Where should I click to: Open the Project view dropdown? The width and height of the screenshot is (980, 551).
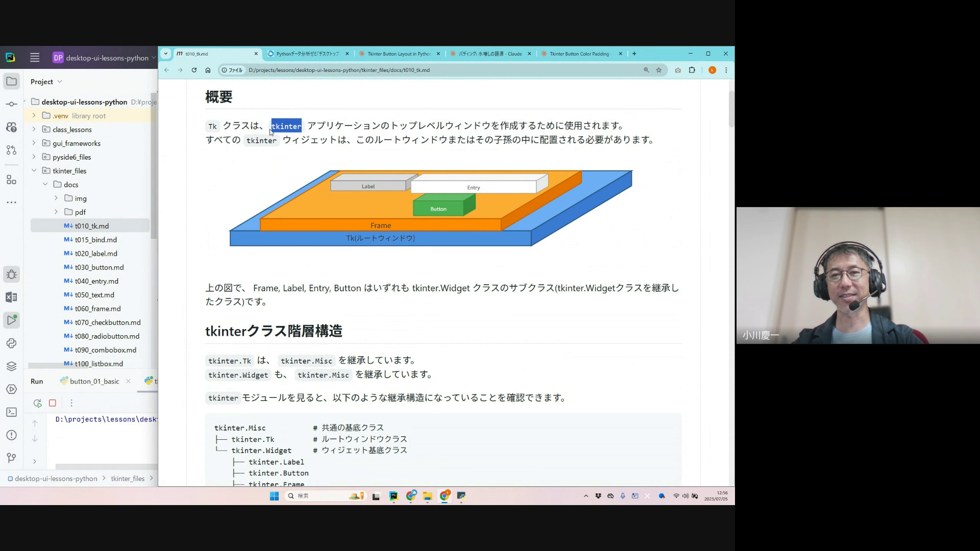tap(46, 82)
